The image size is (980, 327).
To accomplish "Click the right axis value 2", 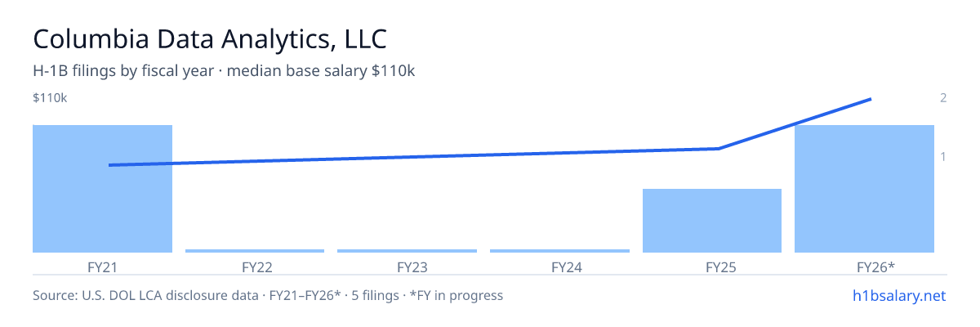I will [943, 98].
